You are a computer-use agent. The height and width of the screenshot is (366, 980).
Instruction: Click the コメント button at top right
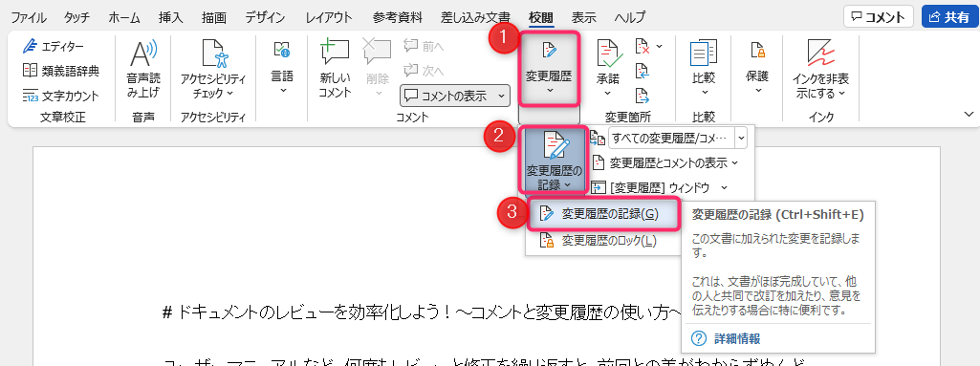pos(878,17)
